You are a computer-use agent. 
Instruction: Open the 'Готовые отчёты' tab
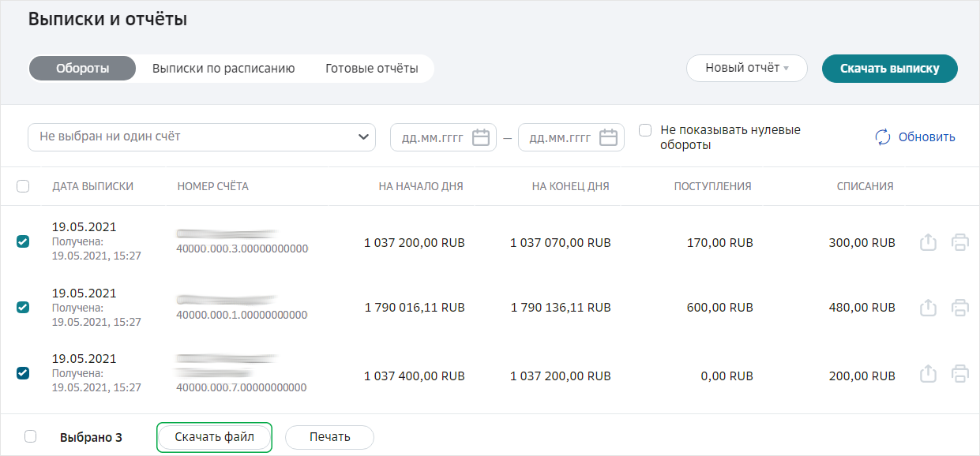(x=372, y=68)
